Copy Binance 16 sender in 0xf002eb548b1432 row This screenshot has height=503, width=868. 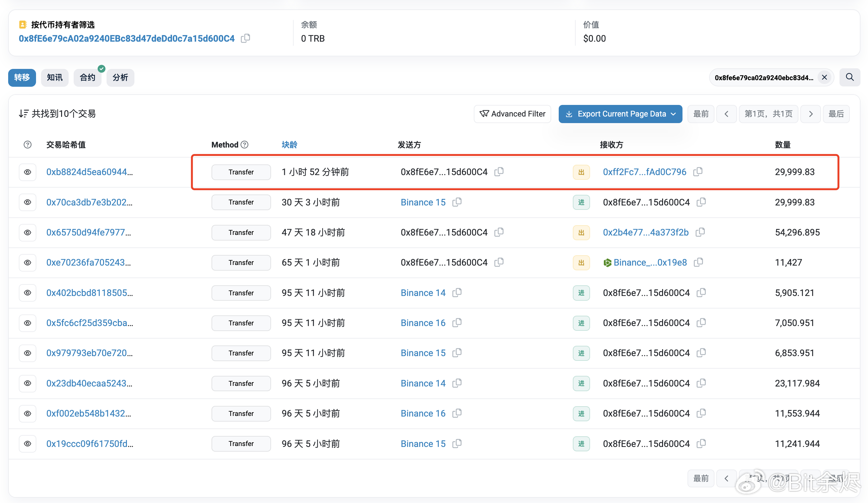pyautogui.click(x=457, y=413)
